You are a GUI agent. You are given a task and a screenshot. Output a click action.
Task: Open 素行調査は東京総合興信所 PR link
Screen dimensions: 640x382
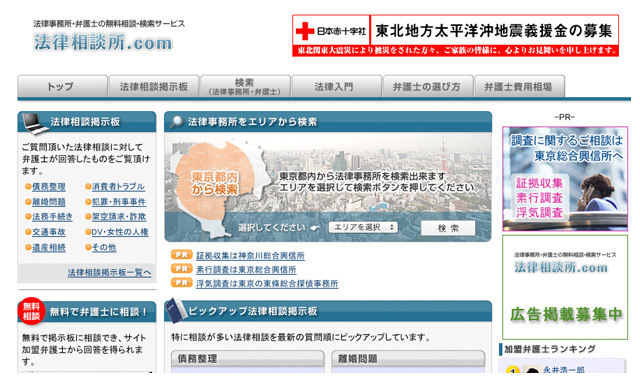click(246, 270)
